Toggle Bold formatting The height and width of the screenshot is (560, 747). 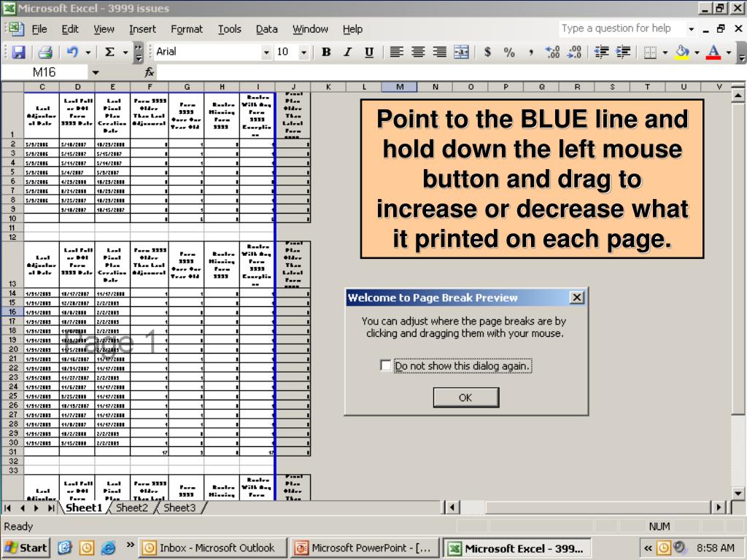pyautogui.click(x=326, y=52)
